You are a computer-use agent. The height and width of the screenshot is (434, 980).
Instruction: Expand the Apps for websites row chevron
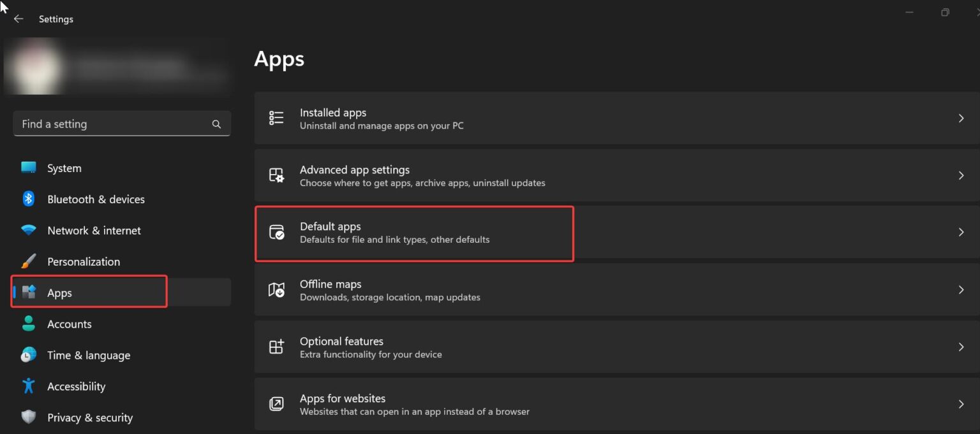(961, 404)
